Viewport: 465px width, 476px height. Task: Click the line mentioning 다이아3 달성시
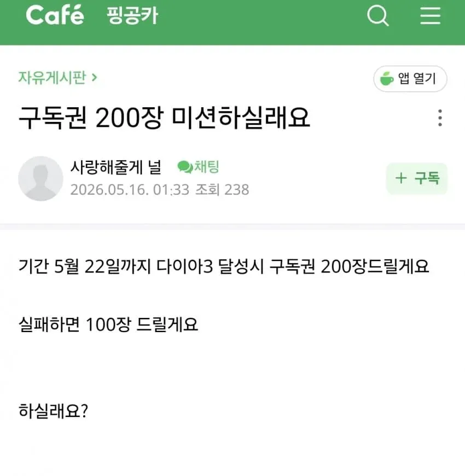pyautogui.click(x=224, y=266)
